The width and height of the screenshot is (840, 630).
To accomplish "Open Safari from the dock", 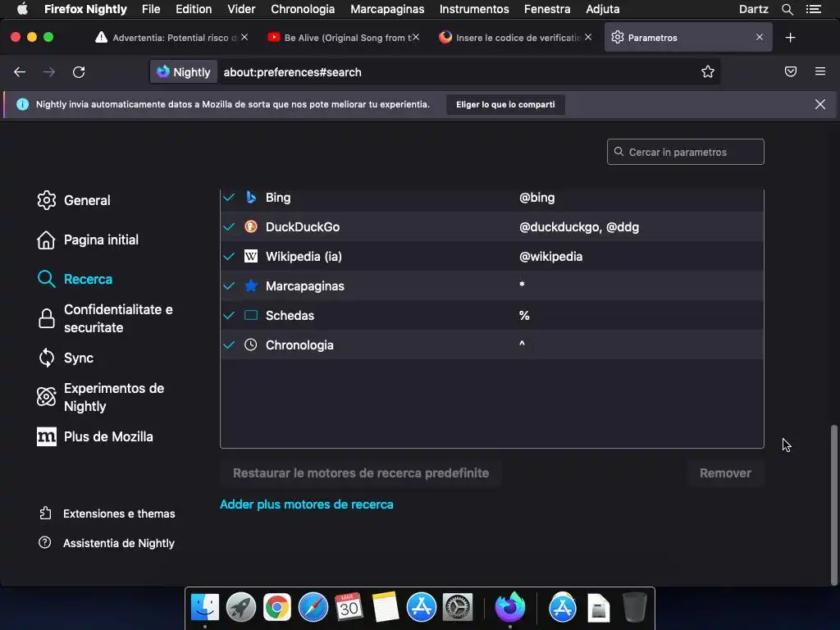I will click(313, 608).
